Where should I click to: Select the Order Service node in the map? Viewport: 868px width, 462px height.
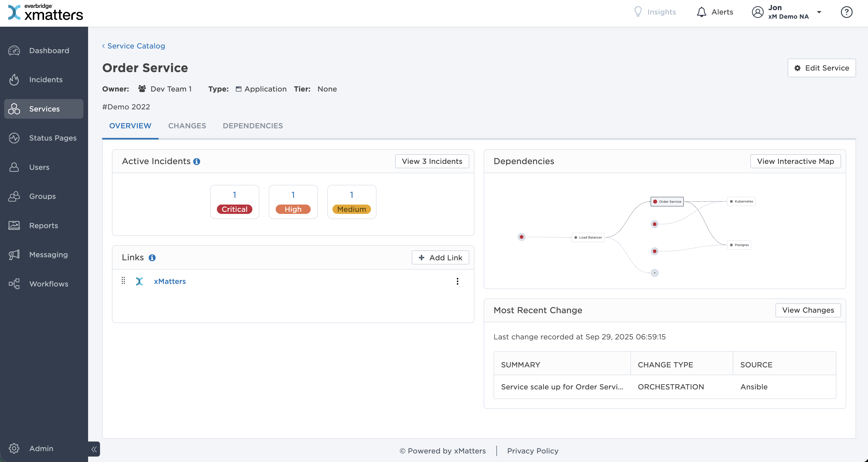click(x=667, y=201)
